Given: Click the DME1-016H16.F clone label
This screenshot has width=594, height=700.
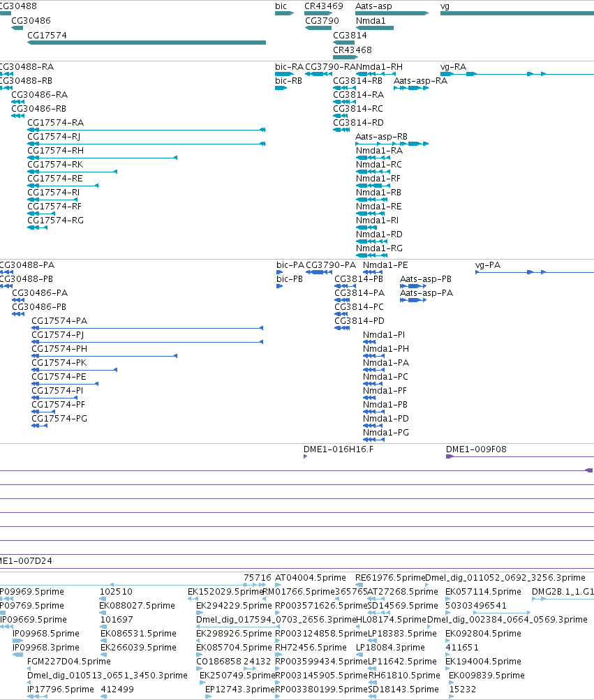Looking at the screenshot, I should [x=339, y=449].
